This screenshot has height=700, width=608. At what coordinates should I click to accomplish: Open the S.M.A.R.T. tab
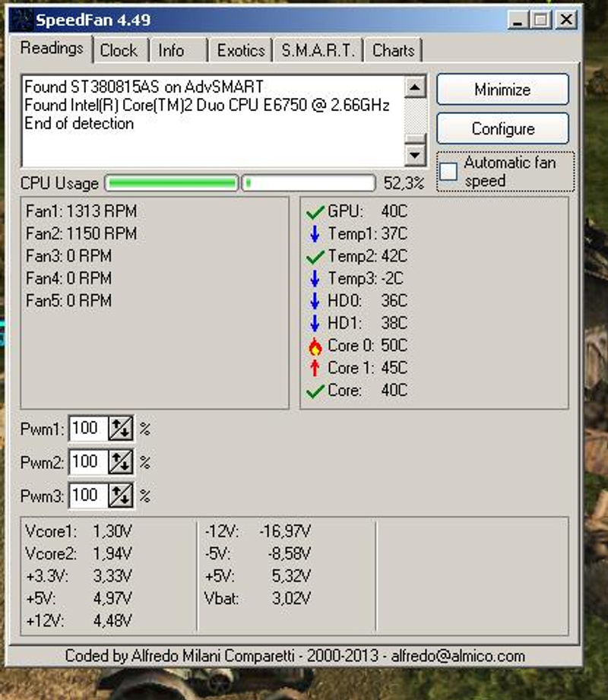pyautogui.click(x=318, y=51)
